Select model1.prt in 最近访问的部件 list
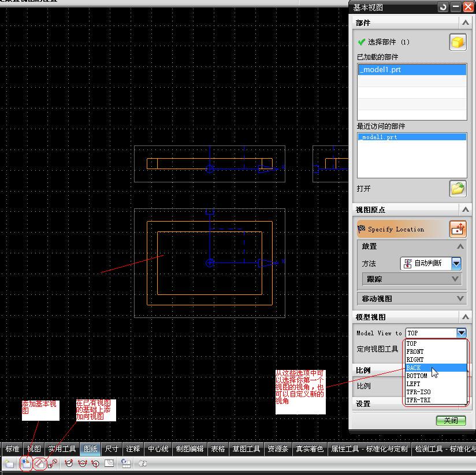 [412, 137]
